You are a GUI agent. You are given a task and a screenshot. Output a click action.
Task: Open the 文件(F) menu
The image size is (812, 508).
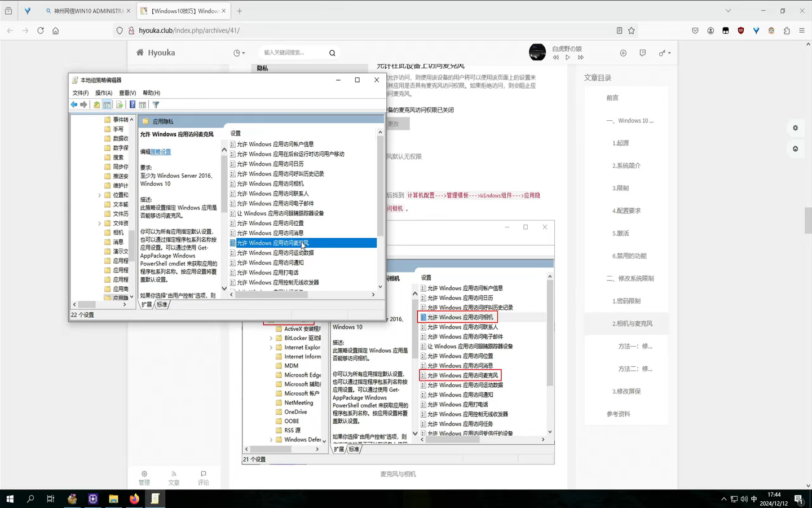click(81, 93)
